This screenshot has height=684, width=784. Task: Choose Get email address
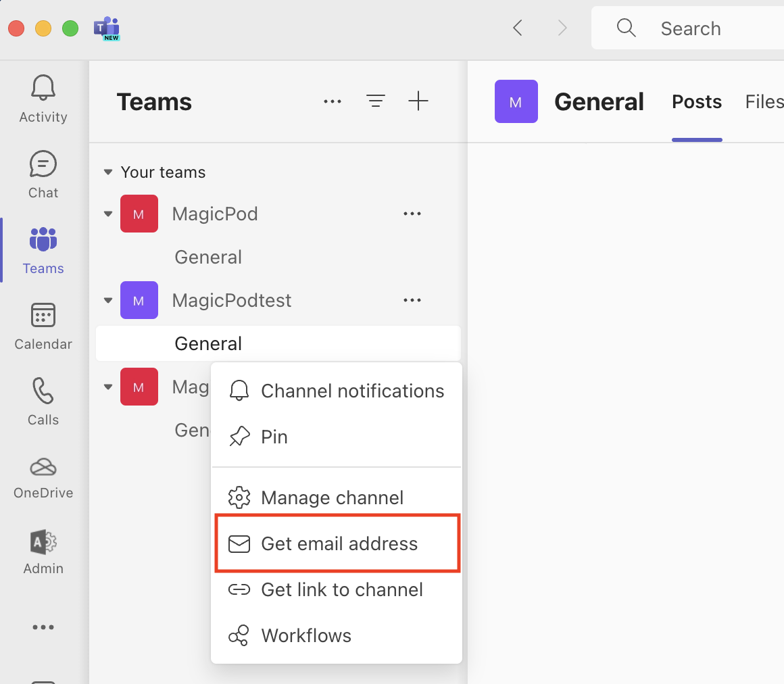point(337,543)
